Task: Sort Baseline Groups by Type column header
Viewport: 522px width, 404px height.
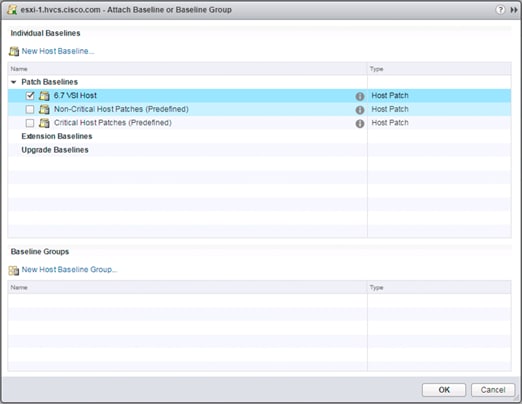Action: [439, 287]
